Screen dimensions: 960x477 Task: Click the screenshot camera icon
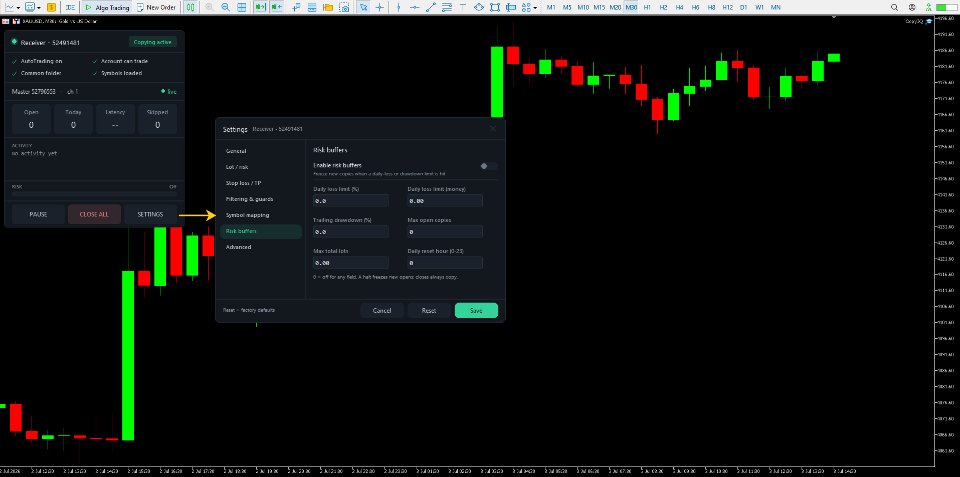pyautogui.click(x=345, y=7)
